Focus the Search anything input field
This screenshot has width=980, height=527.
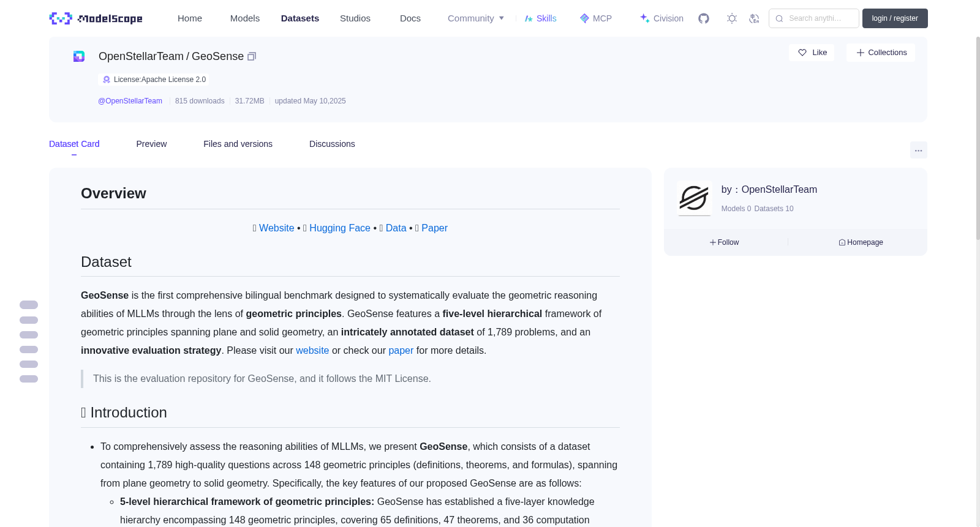(x=814, y=18)
